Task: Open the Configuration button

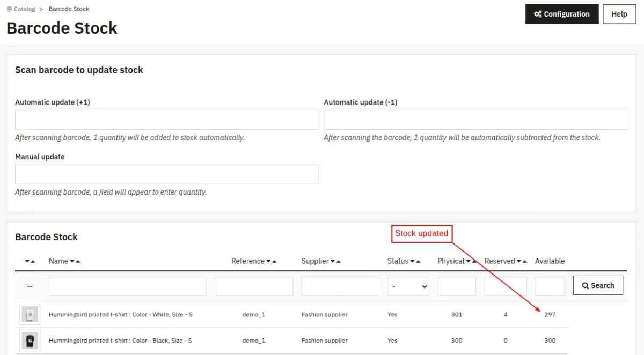Action: coord(562,14)
